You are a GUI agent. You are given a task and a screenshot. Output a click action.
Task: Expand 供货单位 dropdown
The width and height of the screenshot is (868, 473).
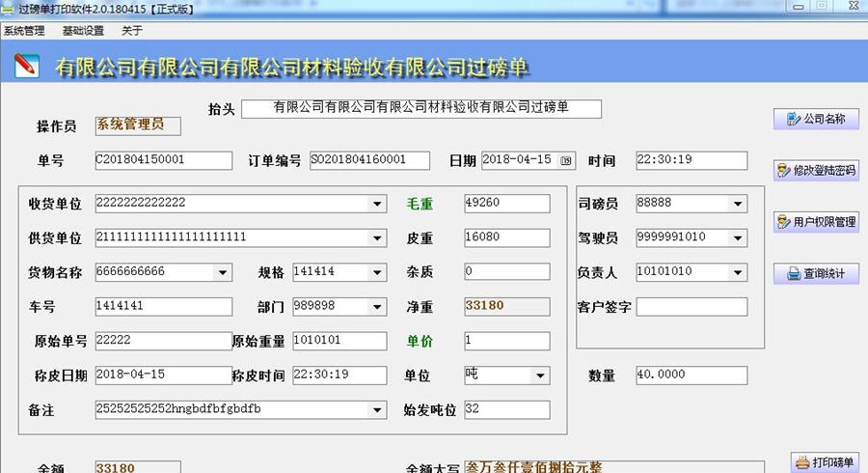tap(377, 238)
